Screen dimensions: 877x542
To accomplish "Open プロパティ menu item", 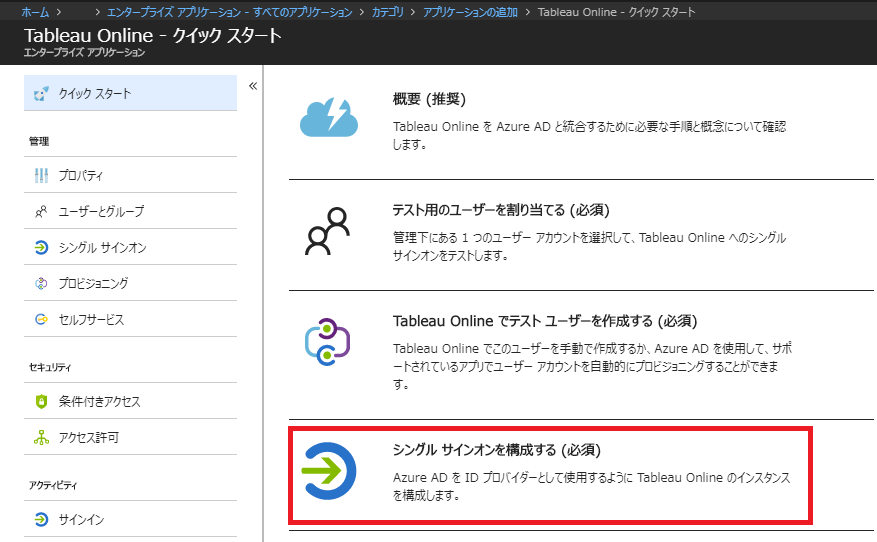I will click(130, 175).
